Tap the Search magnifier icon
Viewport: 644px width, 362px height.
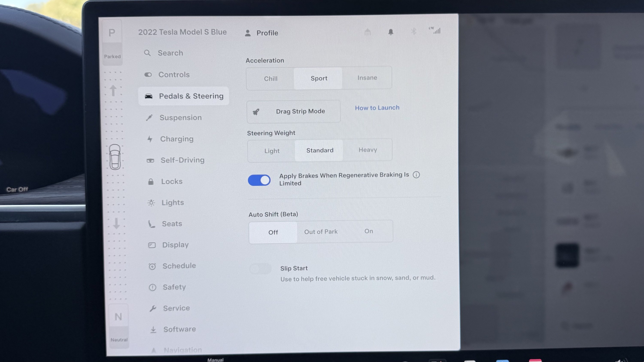(x=147, y=53)
